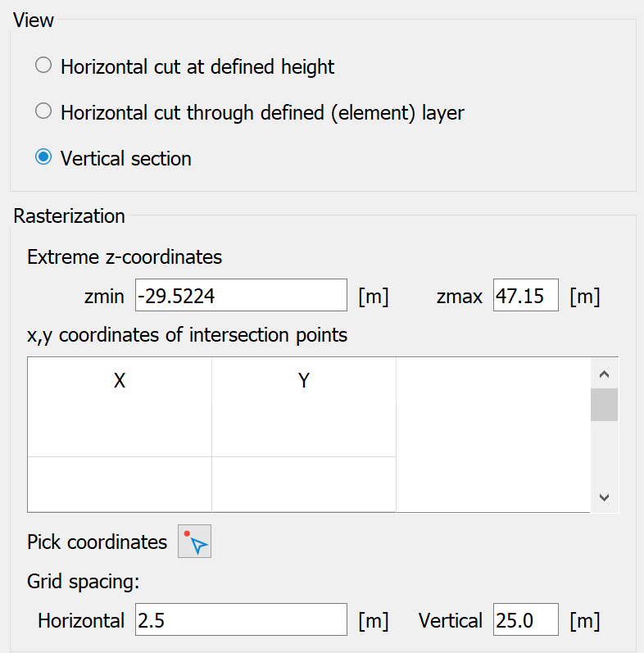Click the empty third column of table
The width and height of the screenshot is (644, 653).
point(493,435)
